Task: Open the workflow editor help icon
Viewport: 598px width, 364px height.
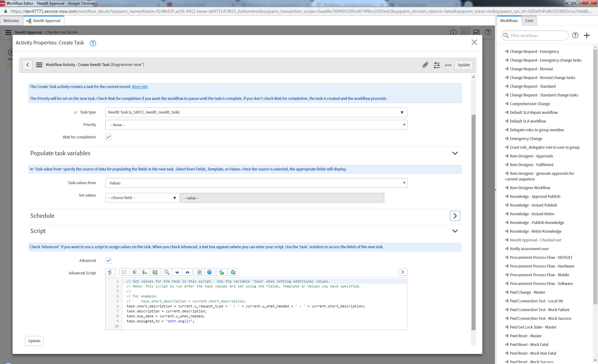Action: pyautogui.click(x=488, y=32)
